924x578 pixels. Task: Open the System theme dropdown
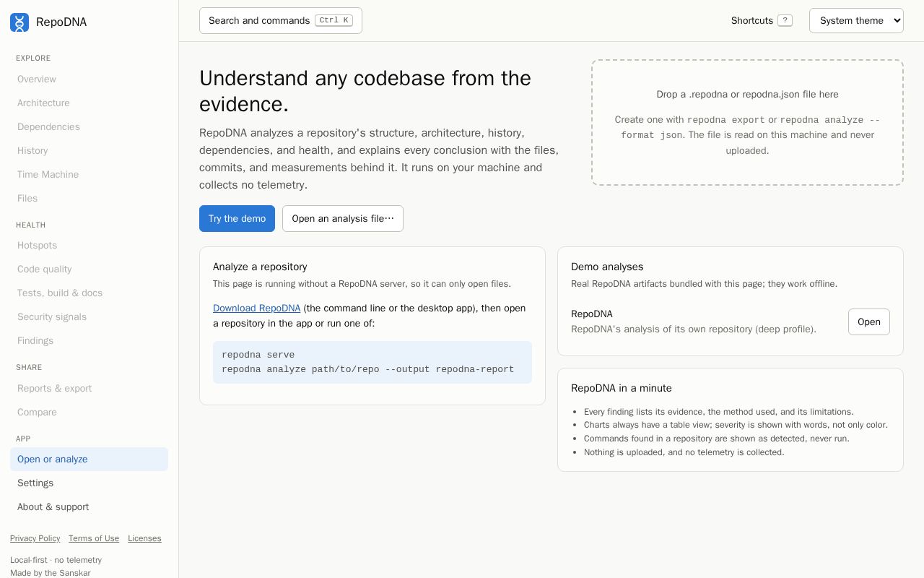click(x=856, y=20)
